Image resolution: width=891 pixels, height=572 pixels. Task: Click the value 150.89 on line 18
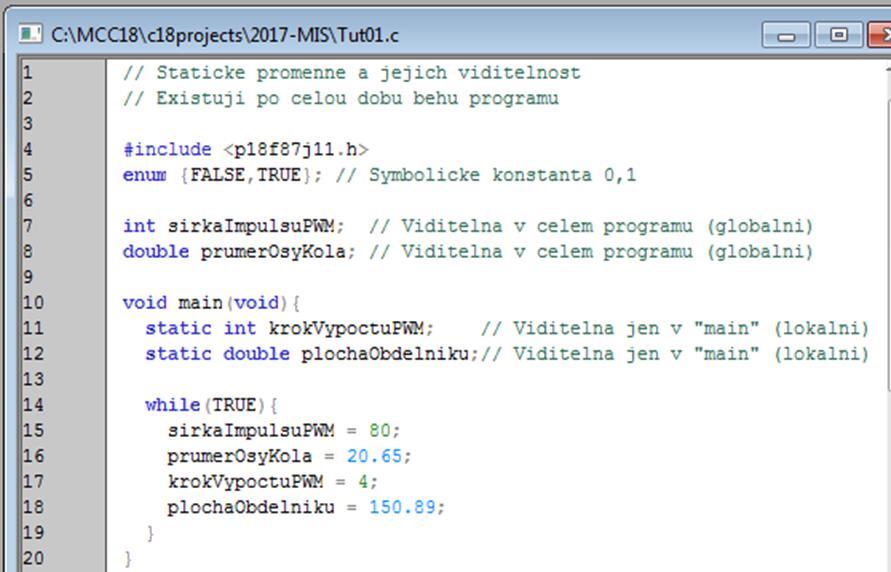pos(402,507)
